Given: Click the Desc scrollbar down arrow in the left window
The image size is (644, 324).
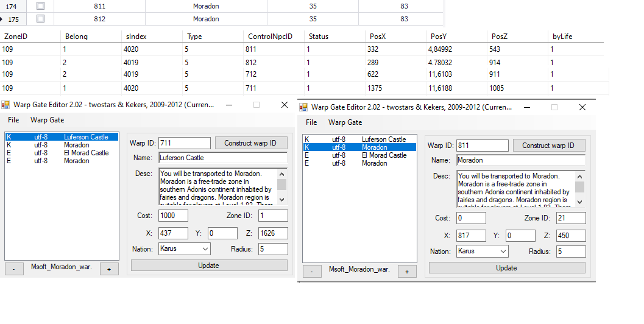Looking at the screenshot, I should pos(281,200).
